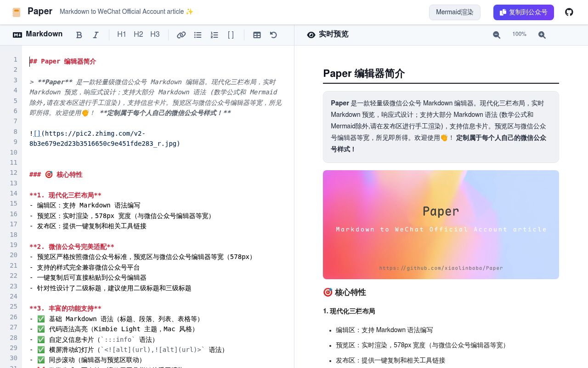Click '**1. 现代化三栏布局**' editor line
This screenshot has width=588, height=368.
(65, 195)
